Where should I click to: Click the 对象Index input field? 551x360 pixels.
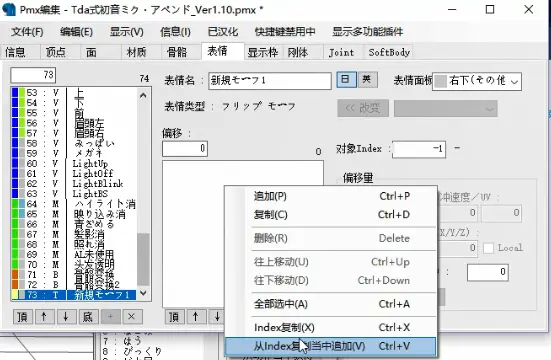coord(419,149)
